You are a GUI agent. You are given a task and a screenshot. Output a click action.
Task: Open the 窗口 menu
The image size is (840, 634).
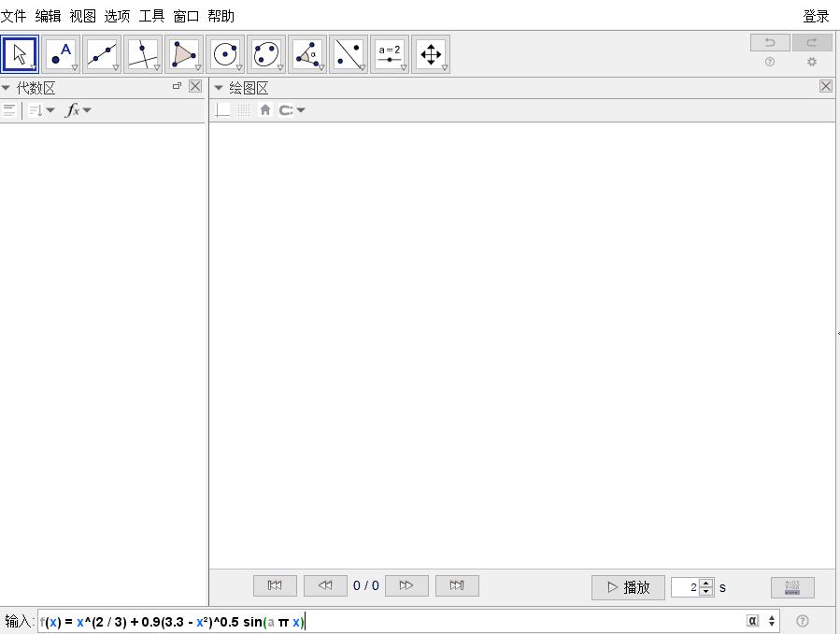(186, 16)
